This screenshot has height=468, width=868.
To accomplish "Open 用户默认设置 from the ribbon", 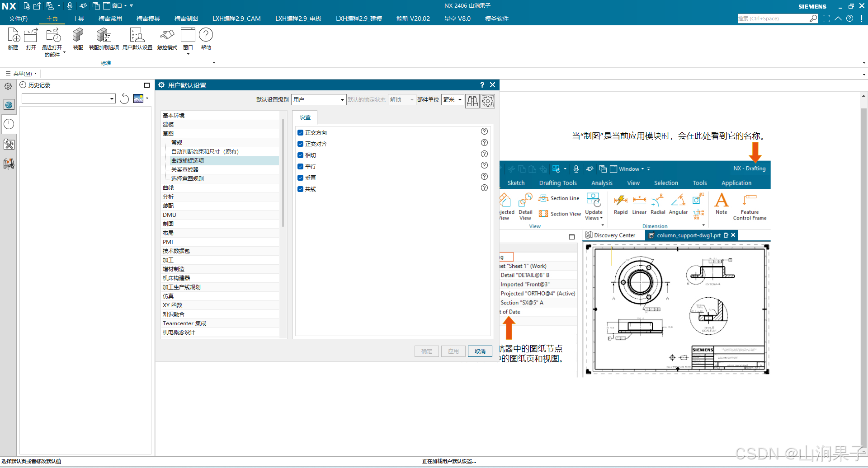I will click(137, 39).
